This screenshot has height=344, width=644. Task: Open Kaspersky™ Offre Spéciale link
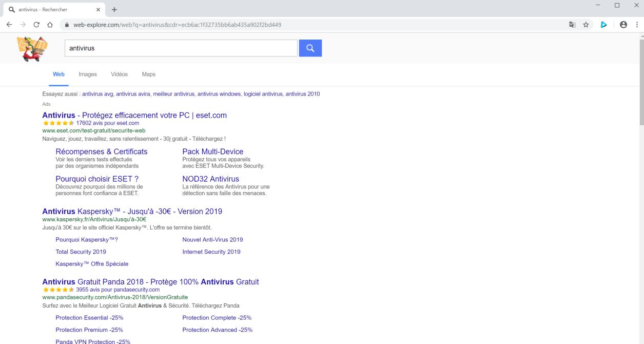click(92, 264)
